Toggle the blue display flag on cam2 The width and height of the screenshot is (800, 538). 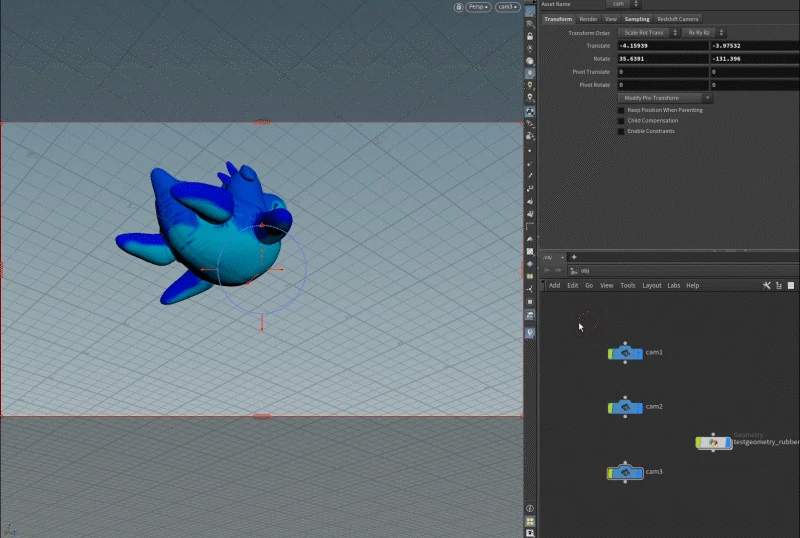[x=640, y=407]
